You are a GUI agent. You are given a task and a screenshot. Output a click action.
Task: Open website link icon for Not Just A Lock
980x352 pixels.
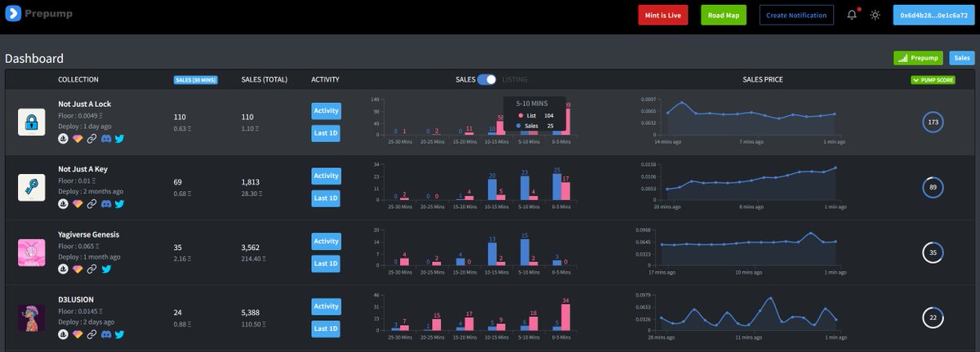(x=91, y=138)
